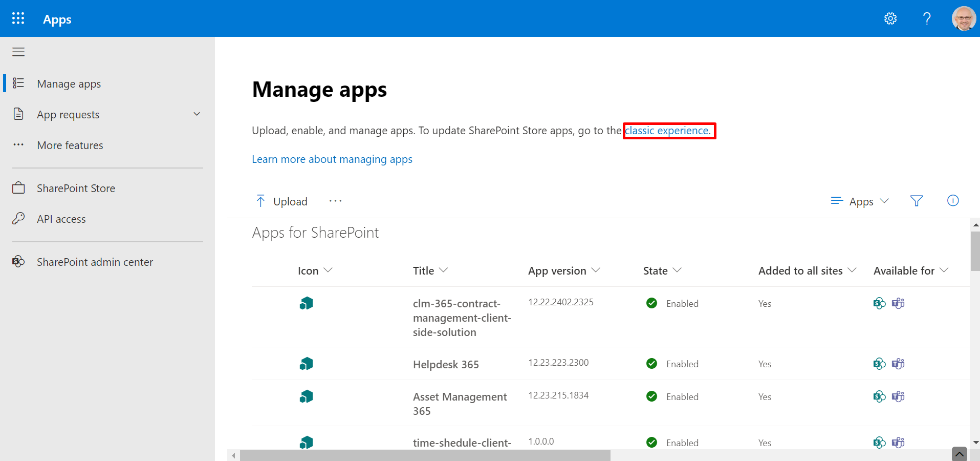Viewport: 980px width, 461px height.
Task: Click Enabled check icon for Helpdesk 365
Action: 651,363
